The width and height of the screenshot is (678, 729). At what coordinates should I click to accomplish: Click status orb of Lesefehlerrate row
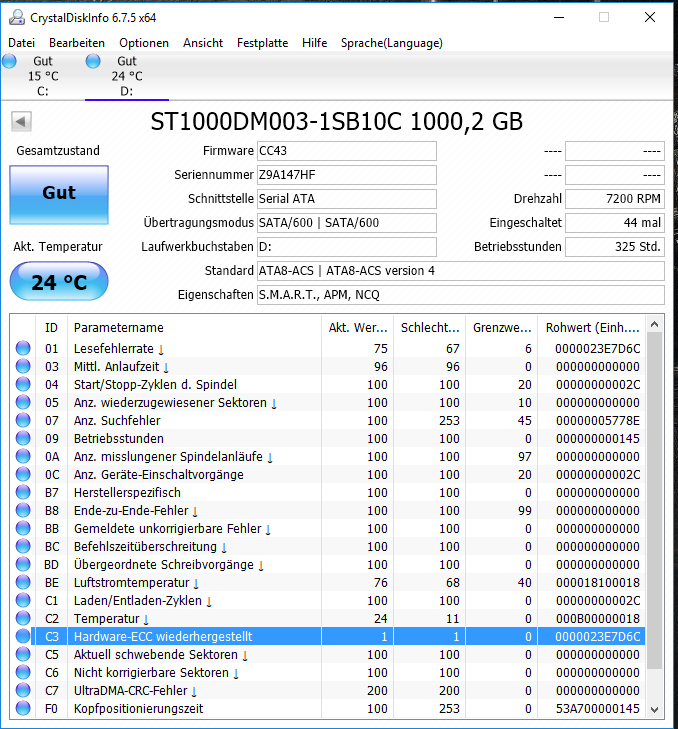(x=23, y=348)
